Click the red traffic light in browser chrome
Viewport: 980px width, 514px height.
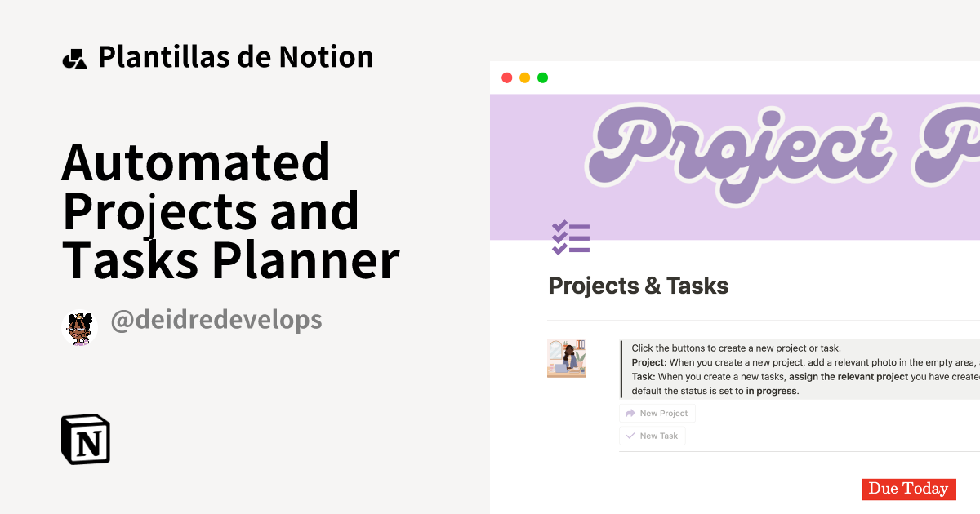click(x=506, y=77)
